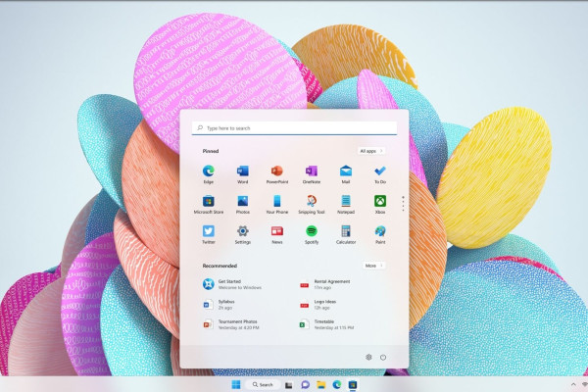Image resolution: width=588 pixels, height=392 pixels.
Task: Launch Your Phone app
Action: click(x=277, y=205)
